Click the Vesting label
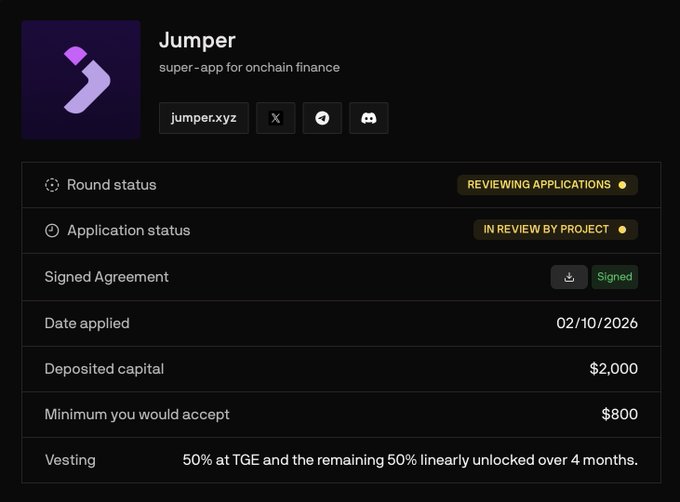The width and height of the screenshot is (680, 502). click(x=70, y=460)
